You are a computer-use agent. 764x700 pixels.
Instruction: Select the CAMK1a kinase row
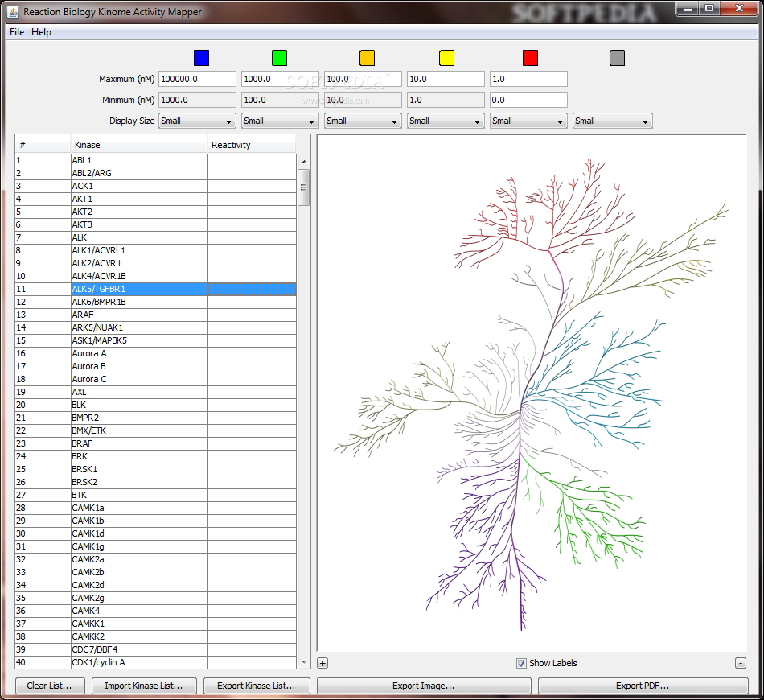point(155,508)
